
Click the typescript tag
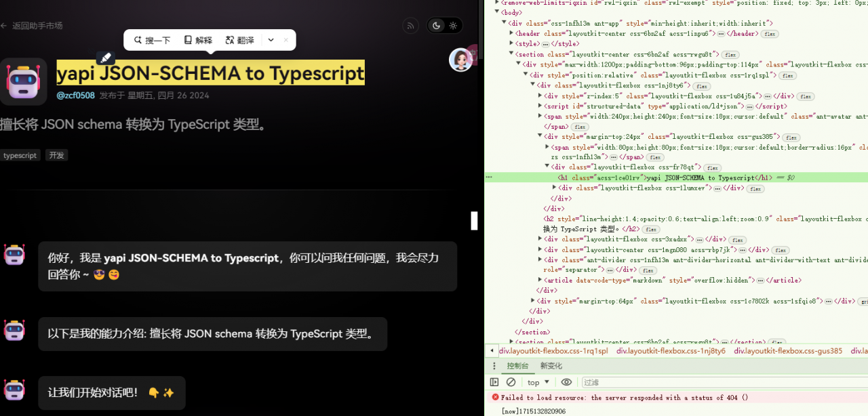pos(20,155)
